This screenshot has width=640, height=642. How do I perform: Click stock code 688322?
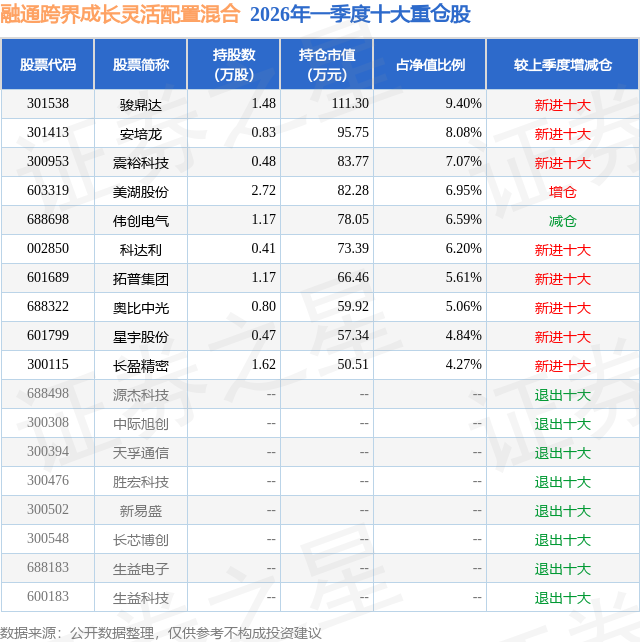(48, 307)
